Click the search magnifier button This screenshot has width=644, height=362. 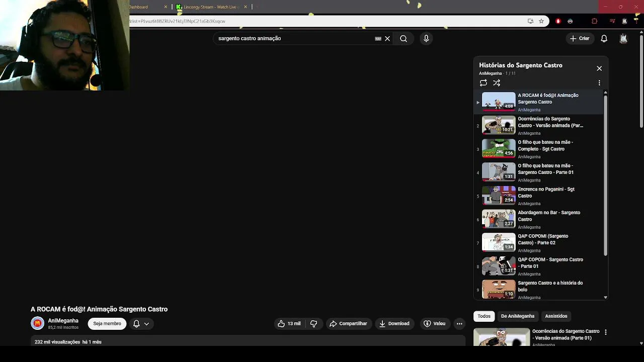[404, 39]
